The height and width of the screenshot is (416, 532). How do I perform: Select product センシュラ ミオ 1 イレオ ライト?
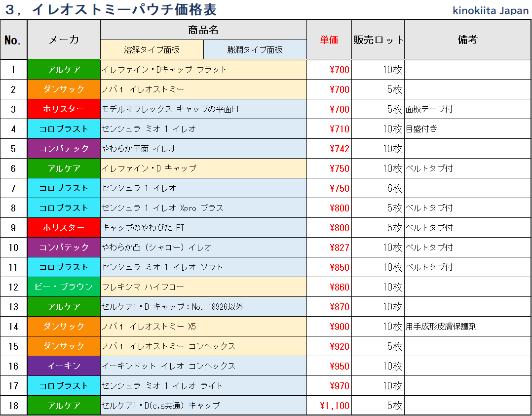click(203, 385)
